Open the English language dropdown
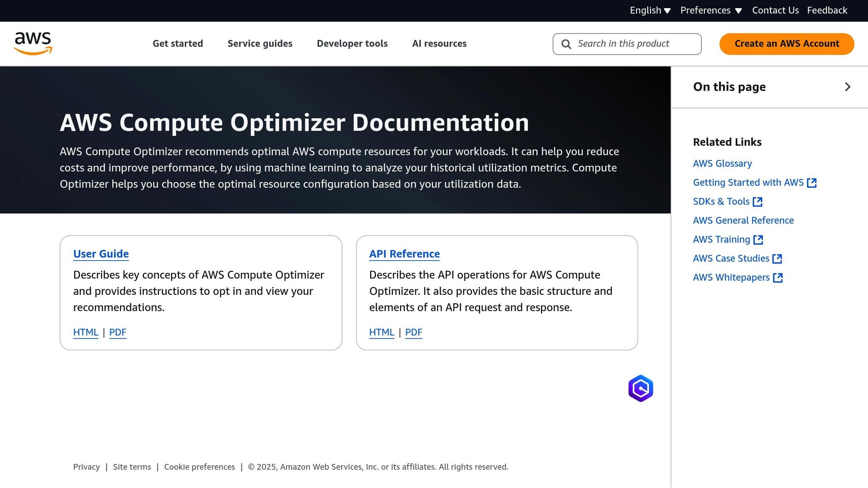868x488 pixels. [x=650, y=10]
